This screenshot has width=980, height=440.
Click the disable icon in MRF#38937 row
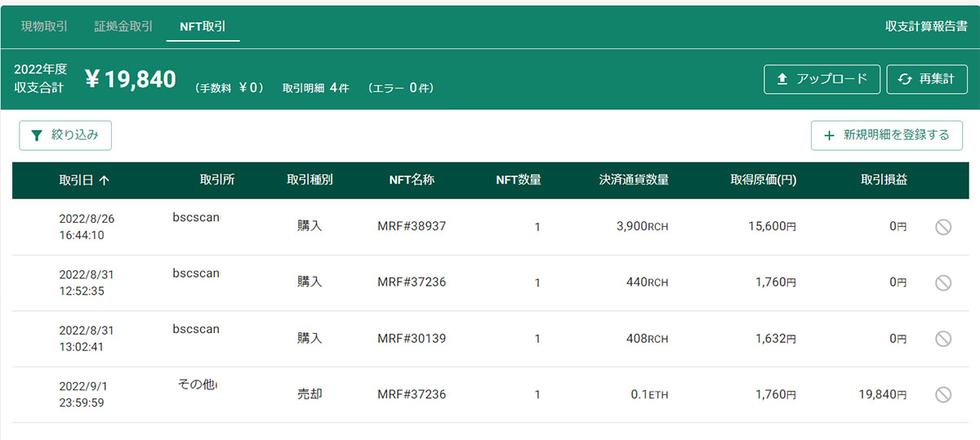[942, 227]
